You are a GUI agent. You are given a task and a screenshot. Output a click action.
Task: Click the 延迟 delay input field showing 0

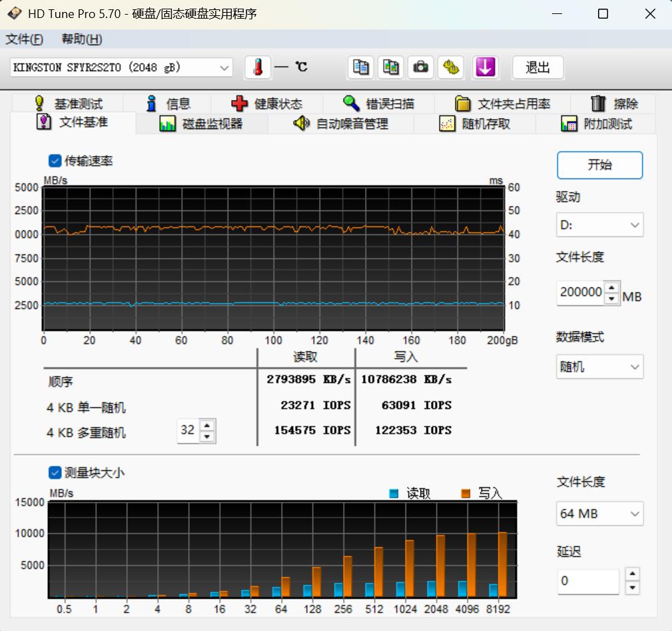tap(589, 581)
